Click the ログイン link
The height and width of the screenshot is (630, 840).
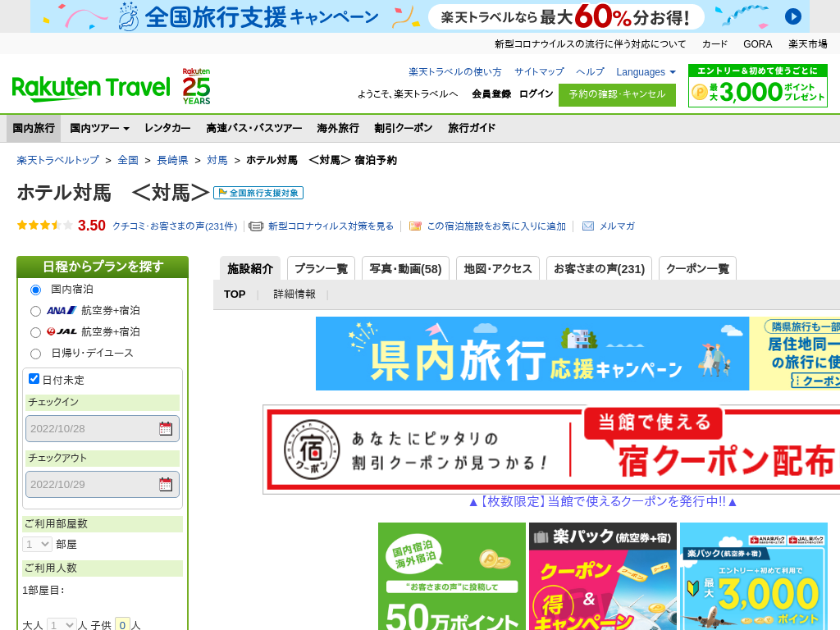536,94
